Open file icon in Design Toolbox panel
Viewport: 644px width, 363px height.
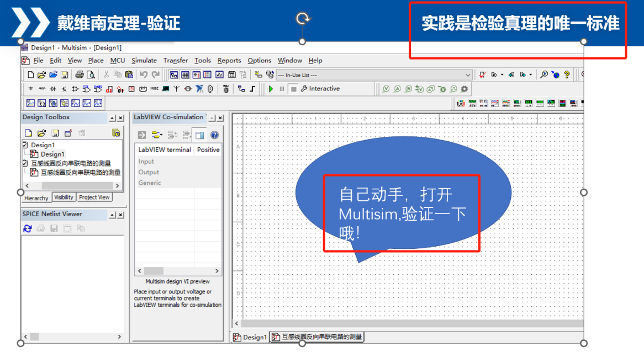[x=41, y=133]
